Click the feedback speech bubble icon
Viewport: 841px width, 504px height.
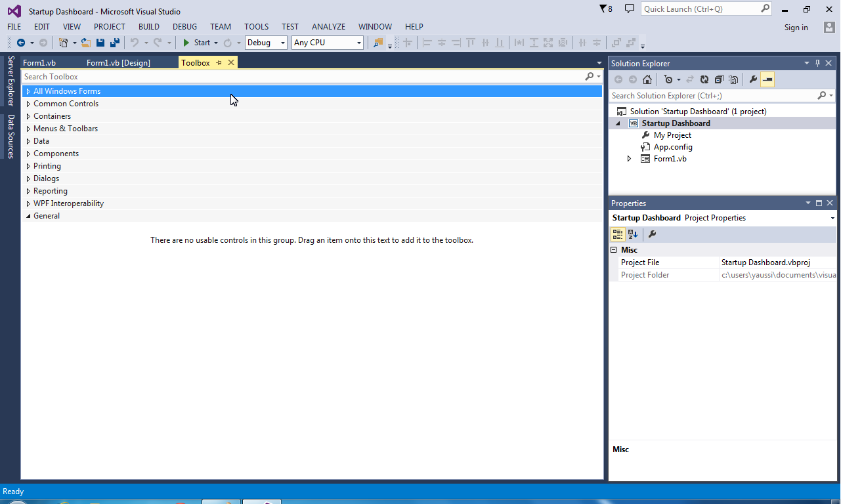630,9
